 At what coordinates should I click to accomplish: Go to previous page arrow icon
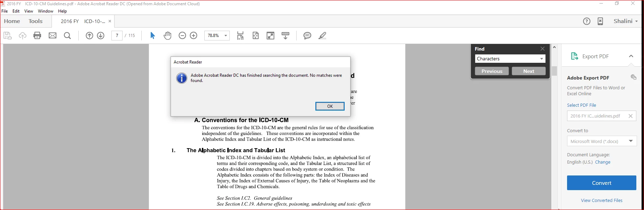point(89,36)
